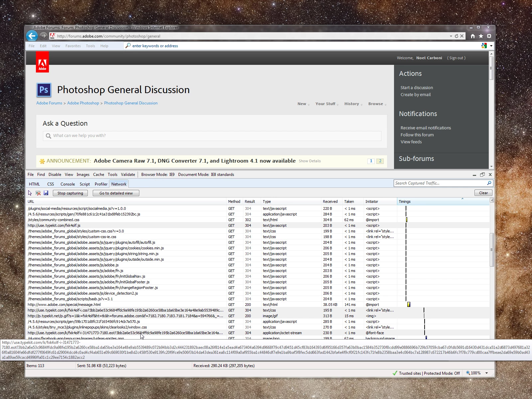Open the zoom level dropdown arrow
Viewport: 532px width, 399px height.
pyautogui.click(x=487, y=373)
